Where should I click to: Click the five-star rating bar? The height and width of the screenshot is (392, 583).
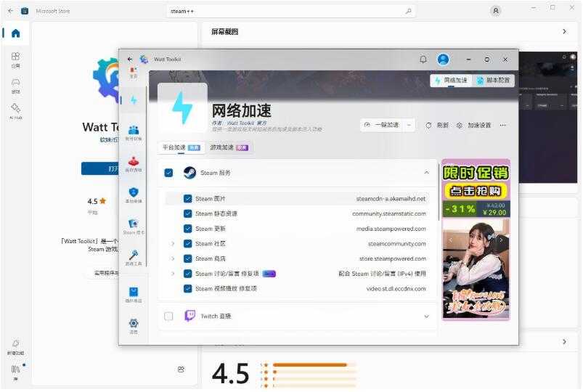click(314, 365)
